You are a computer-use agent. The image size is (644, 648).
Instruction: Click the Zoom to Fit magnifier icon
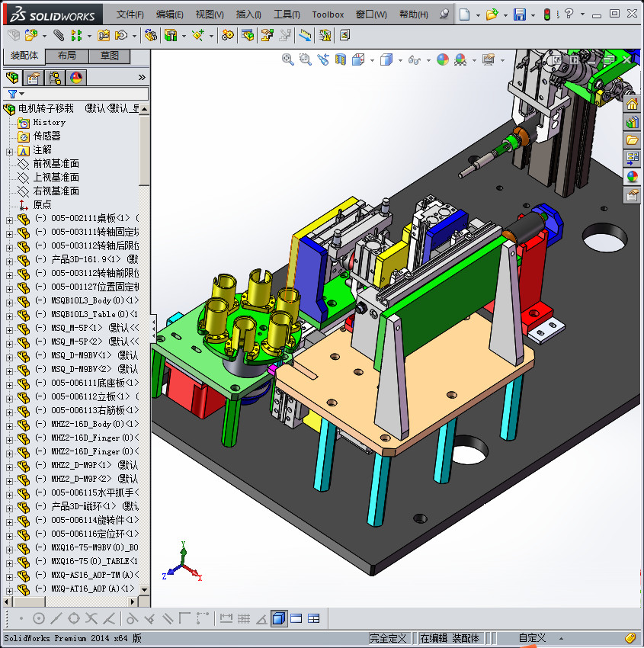point(287,59)
